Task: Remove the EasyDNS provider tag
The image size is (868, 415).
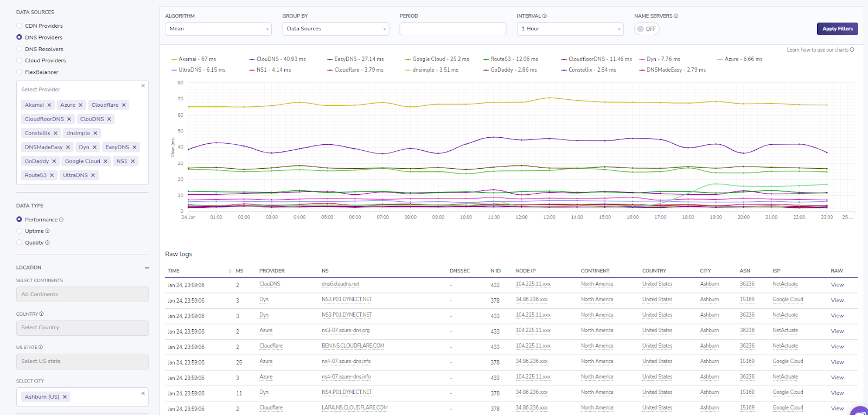Action: [135, 148]
